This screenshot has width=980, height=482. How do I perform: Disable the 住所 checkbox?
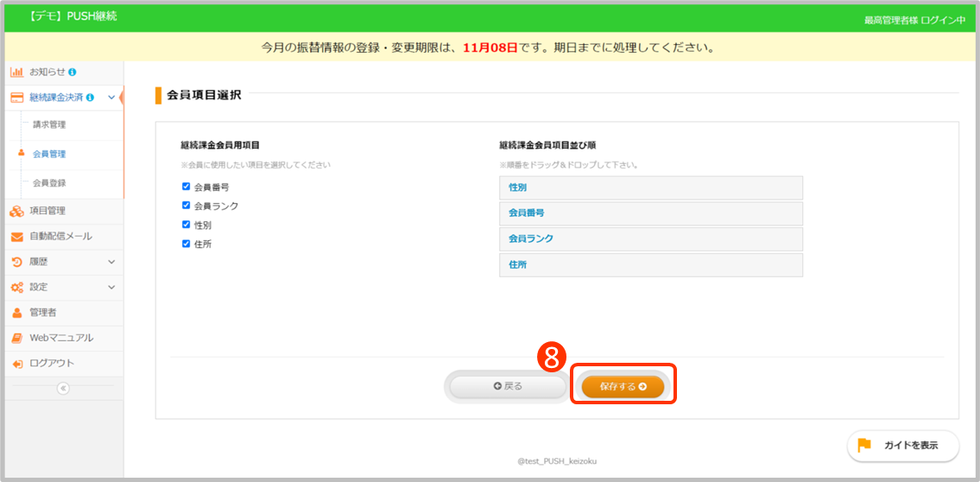click(186, 244)
